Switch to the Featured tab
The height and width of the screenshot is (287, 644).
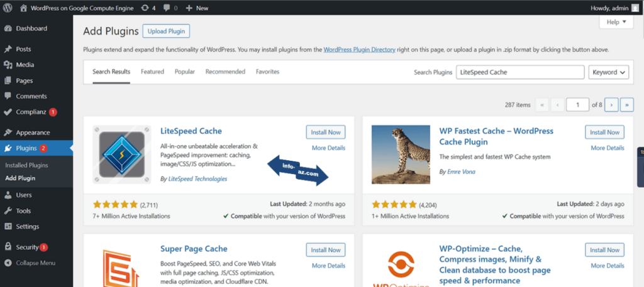152,72
